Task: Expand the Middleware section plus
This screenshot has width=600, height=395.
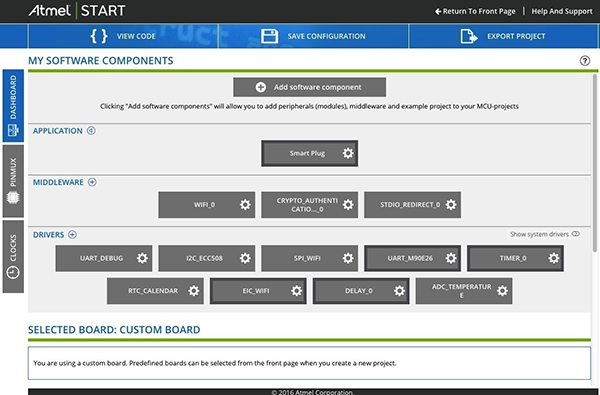Action: (x=92, y=182)
